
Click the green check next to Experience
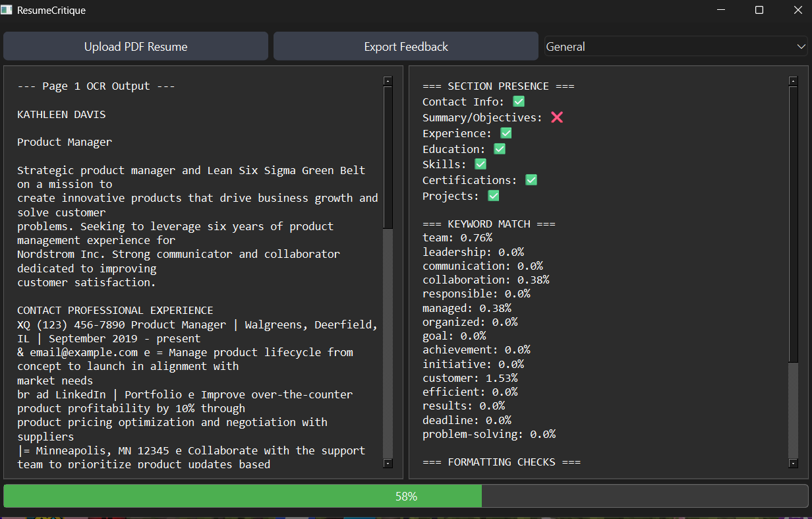click(506, 133)
